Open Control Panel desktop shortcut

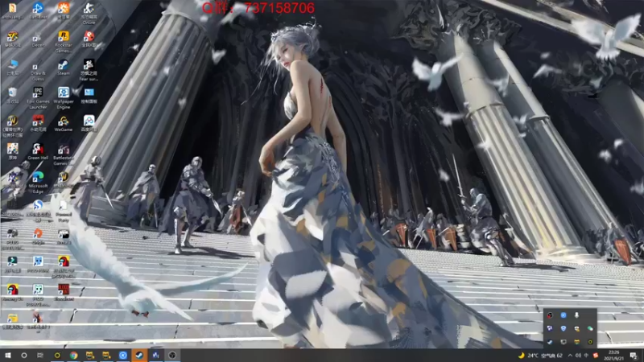(89, 95)
